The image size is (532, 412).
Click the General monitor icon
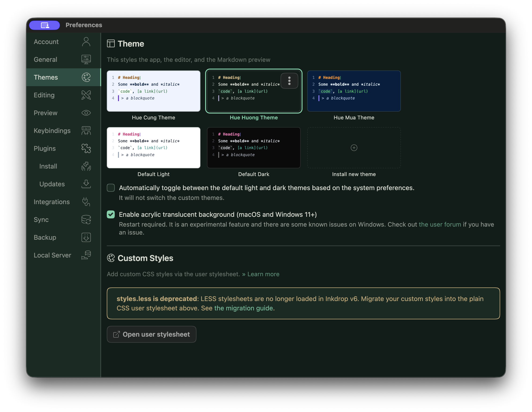coord(86,59)
